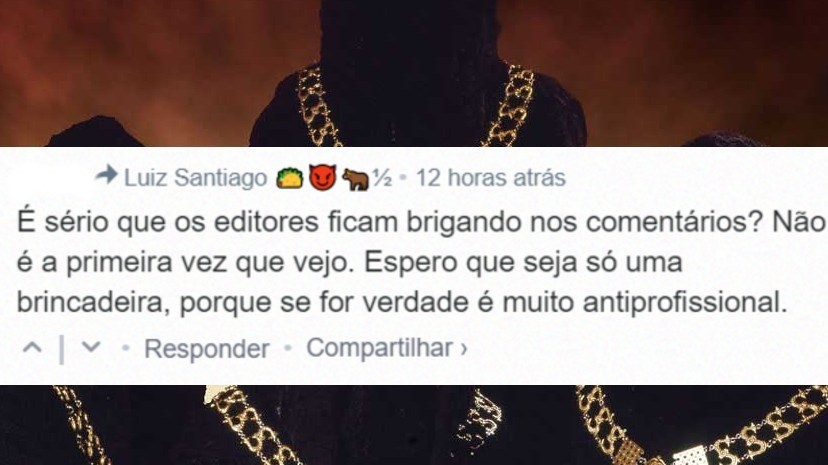
Task: Expand share options via the › chevron
Action: [464, 349]
